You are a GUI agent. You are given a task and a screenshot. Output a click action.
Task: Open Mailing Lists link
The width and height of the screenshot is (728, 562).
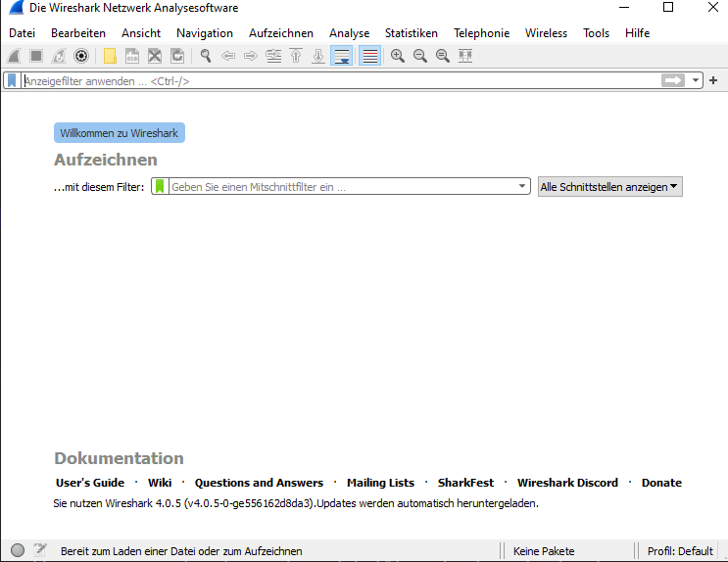[x=380, y=483]
